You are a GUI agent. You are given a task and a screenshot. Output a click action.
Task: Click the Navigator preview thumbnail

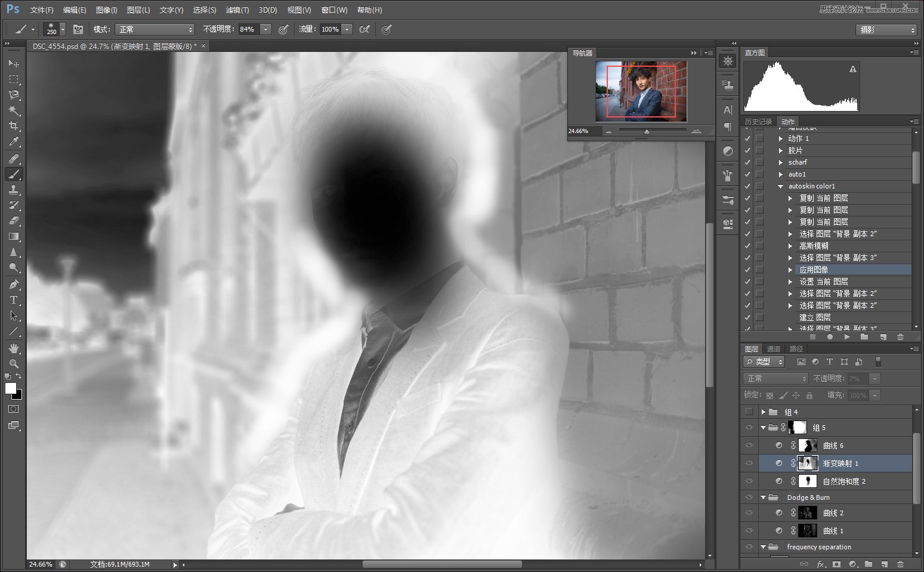[x=640, y=91]
